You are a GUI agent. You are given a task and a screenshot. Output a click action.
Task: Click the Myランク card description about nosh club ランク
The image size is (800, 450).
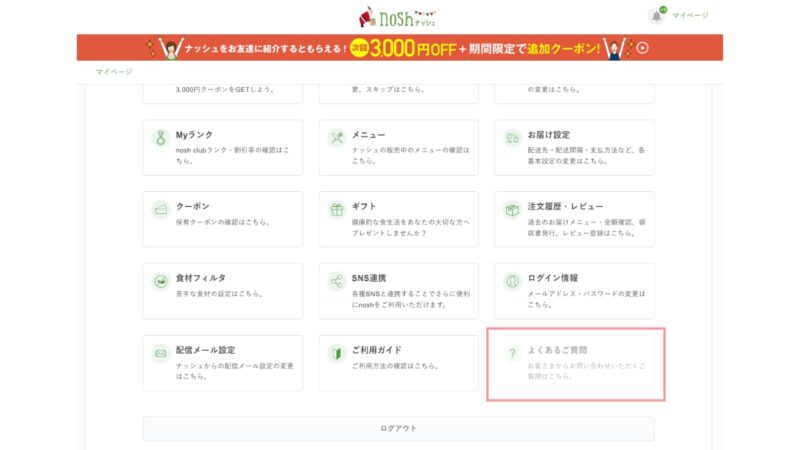click(x=233, y=156)
